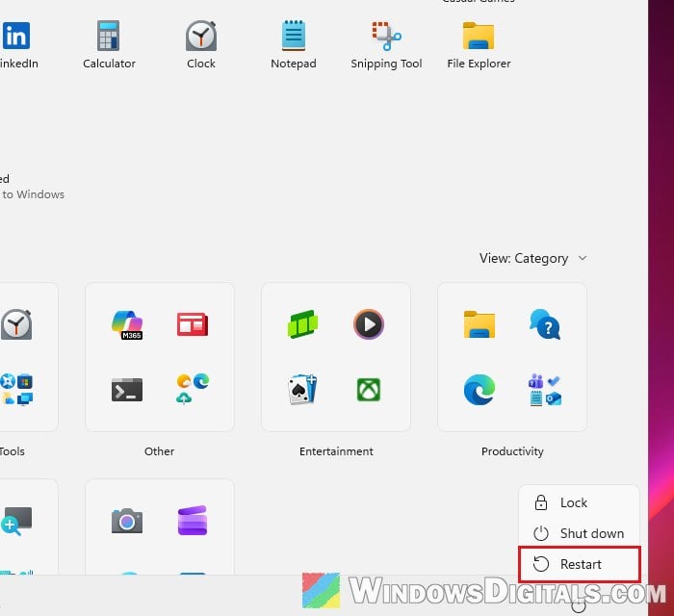This screenshot has height=616, width=674.
Task: Open the View: Category dropdown
Action: (x=533, y=258)
